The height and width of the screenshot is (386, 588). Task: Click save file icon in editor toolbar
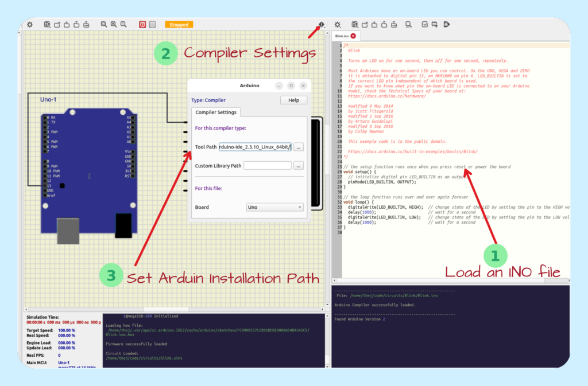pos(384,25)
